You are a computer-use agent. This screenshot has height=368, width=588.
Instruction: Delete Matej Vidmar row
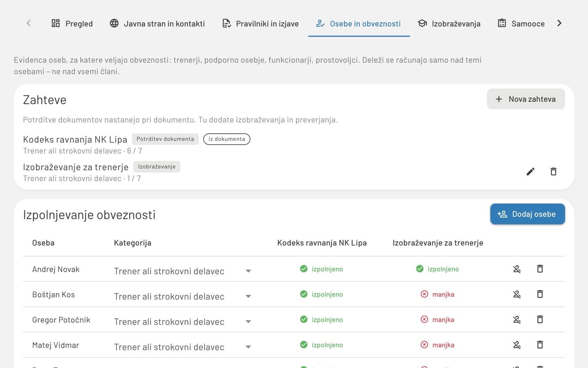click(x=540, y=345)
